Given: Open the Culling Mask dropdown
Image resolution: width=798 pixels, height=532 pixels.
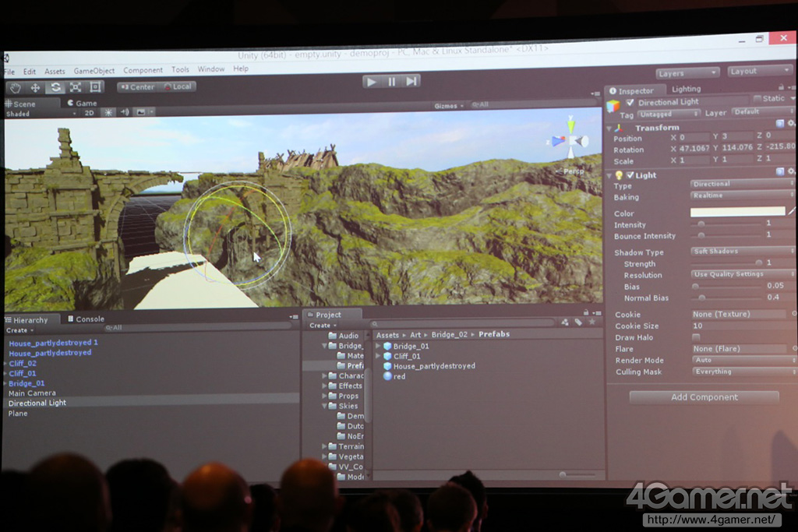Looking at the screenshot, I should [x=743, y=372].
